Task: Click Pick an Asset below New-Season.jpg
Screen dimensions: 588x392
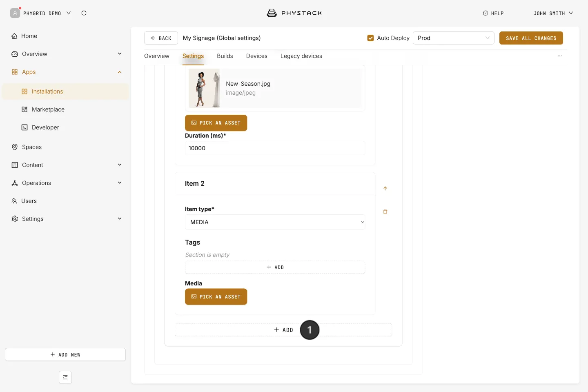Action: (x=216, y=123)
